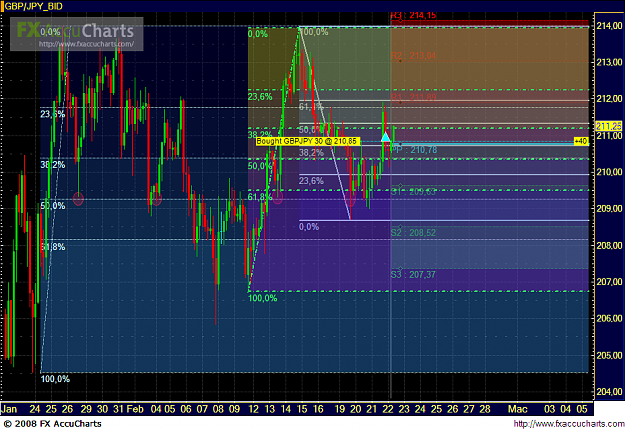Viewport: 625px width, 430px height.
Task: Click the 208,00 price axis label
Action: coord(609,245)
